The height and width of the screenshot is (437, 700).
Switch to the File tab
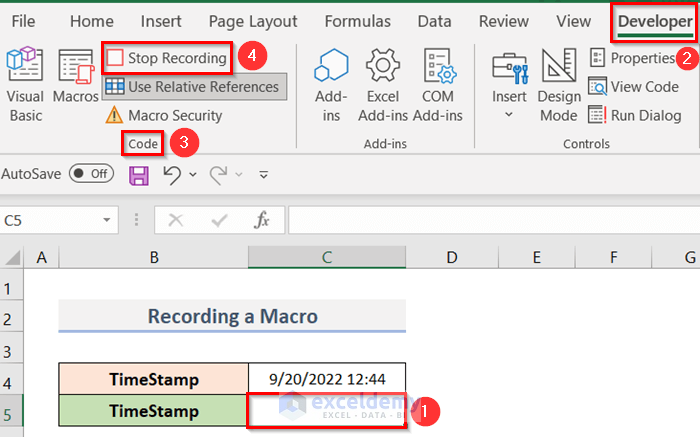(23, 21)
